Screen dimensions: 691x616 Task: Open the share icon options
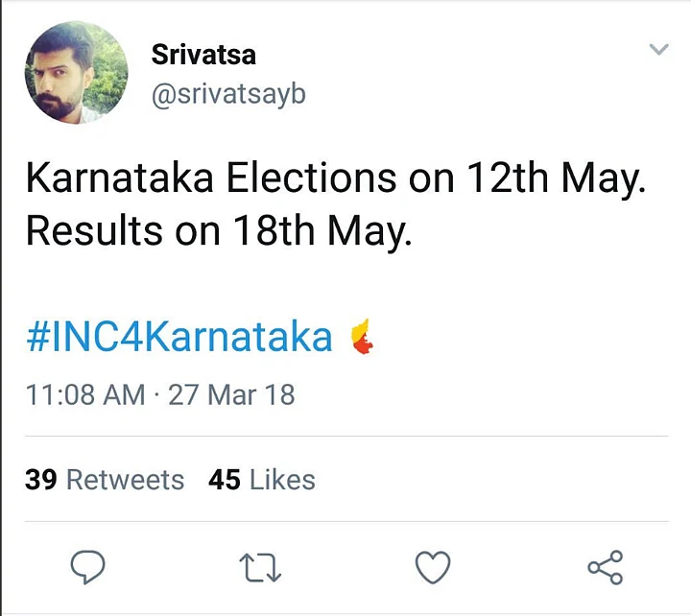605,567
